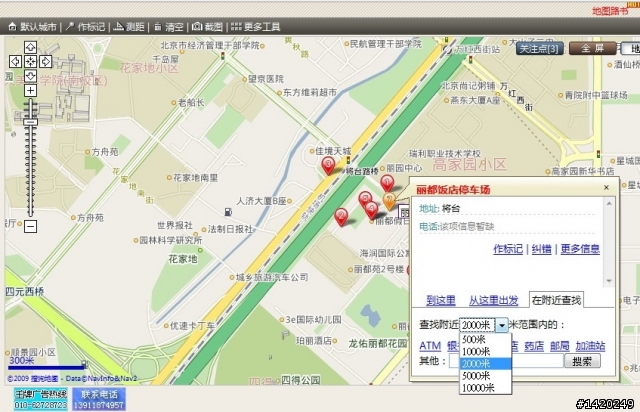The width and height of the screenshot is (640, 412).
Task: Click the 望京医院 map label
Action: pos(265,79)
